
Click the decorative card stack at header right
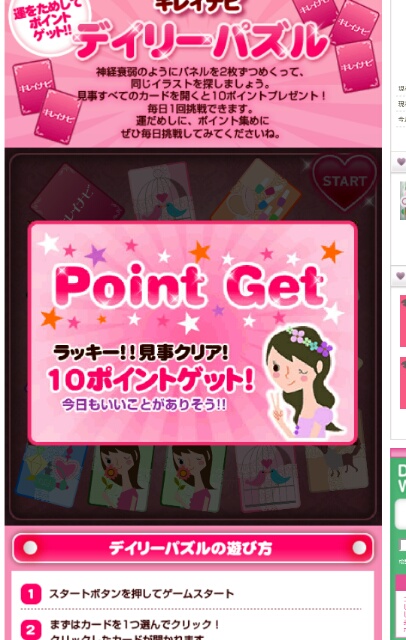[337, 43]
